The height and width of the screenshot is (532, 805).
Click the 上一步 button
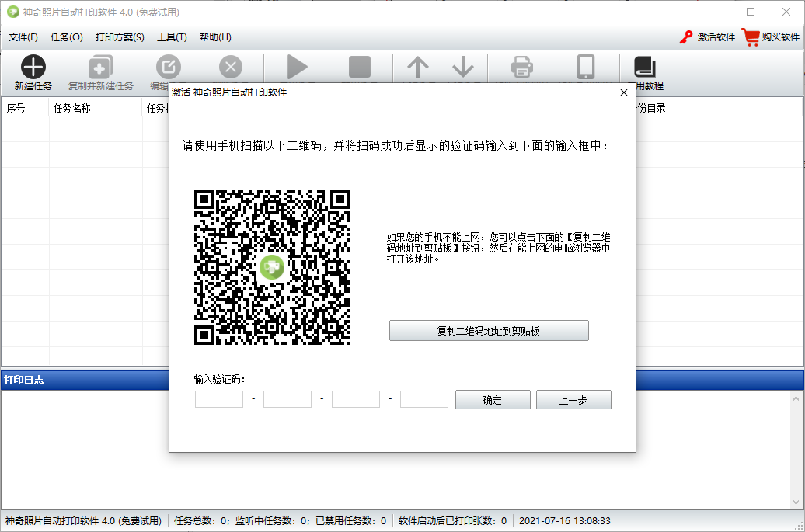(x=573, y=400)
